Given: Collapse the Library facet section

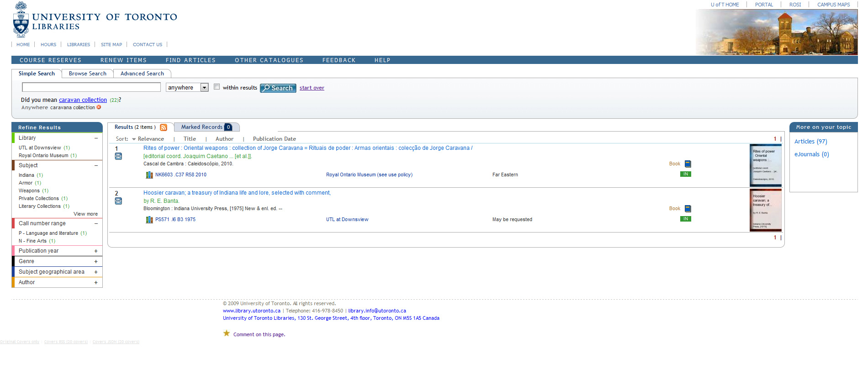Looking at the screenshot, I should click(x=96, y=138).
